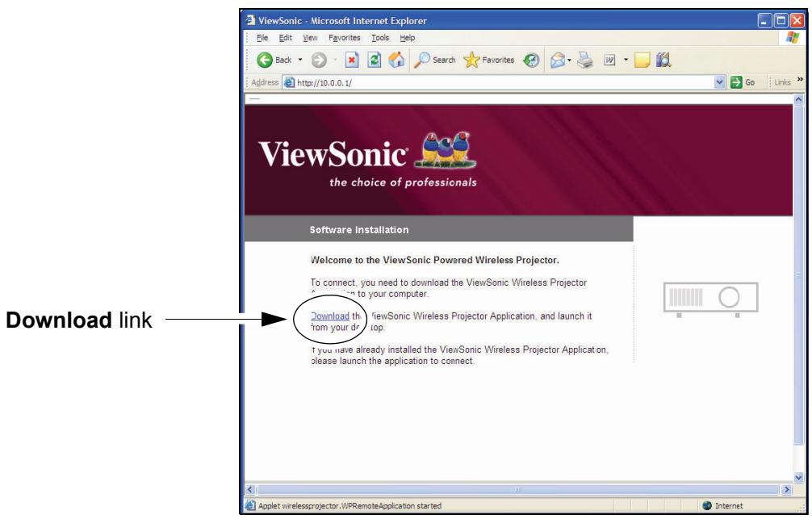Minimize the Internet Explorer window
Screen dimensions: 812x519
tap(764, 21)
